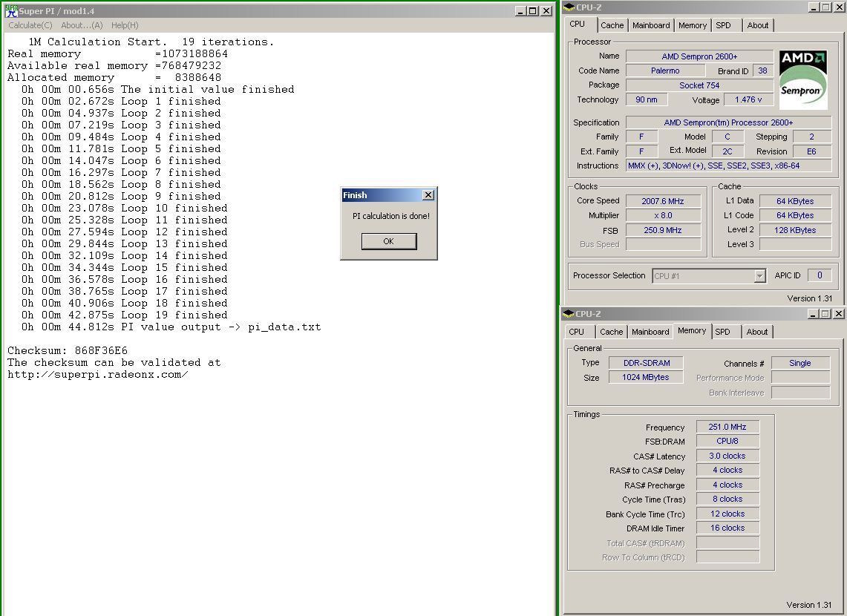This screenshot has height=616, width=847.
Task: Click the AMD Sempron logo image
Action: pyautogui.click(x=802, y=79)
